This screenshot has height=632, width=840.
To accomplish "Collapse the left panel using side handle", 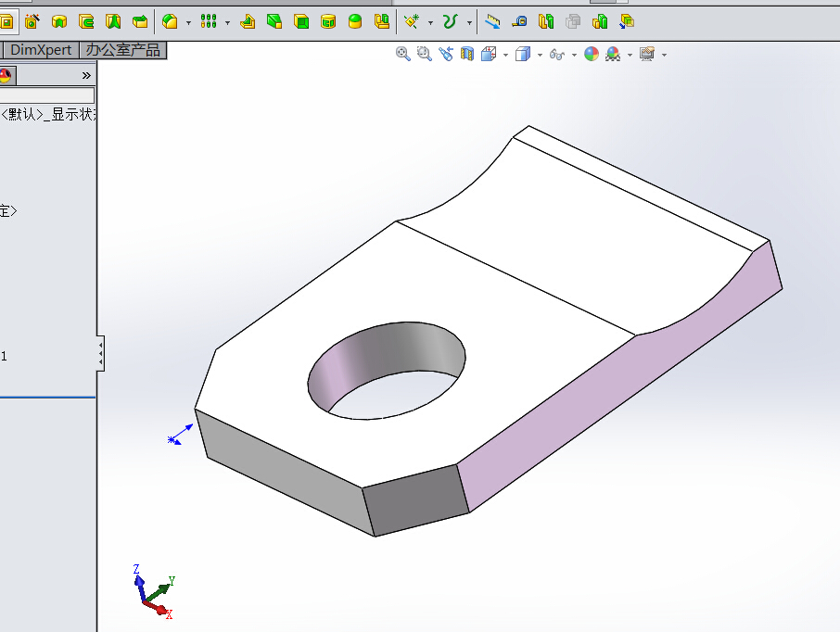I will coord(101,353).
